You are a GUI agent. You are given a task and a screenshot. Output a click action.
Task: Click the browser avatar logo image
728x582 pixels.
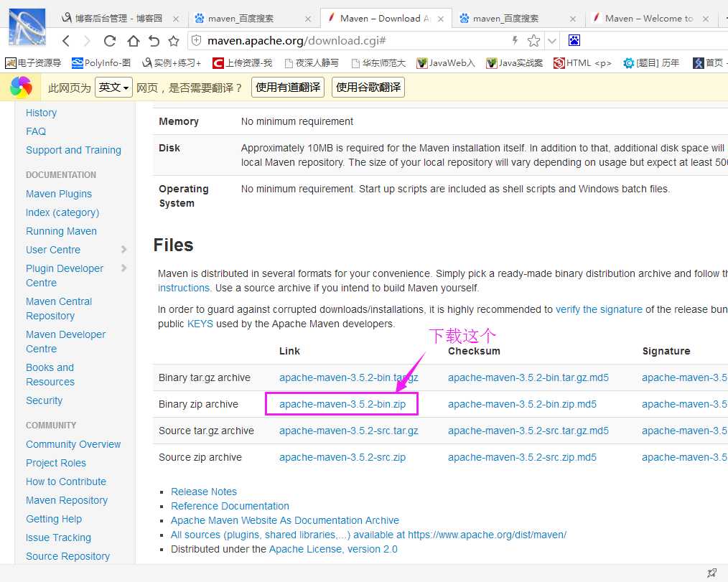[27, 27]
